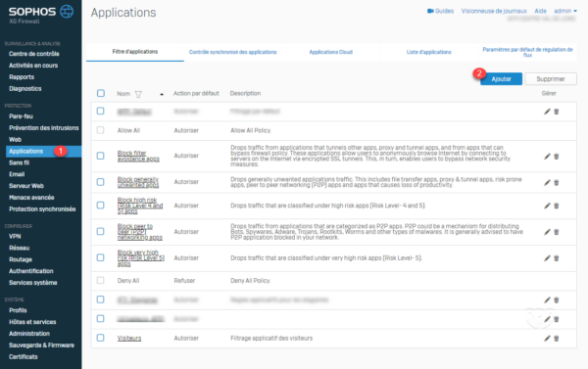Open the Aide link
This screenshot has width=588, height=369.
pyautogui.click(x=540, y=11)
